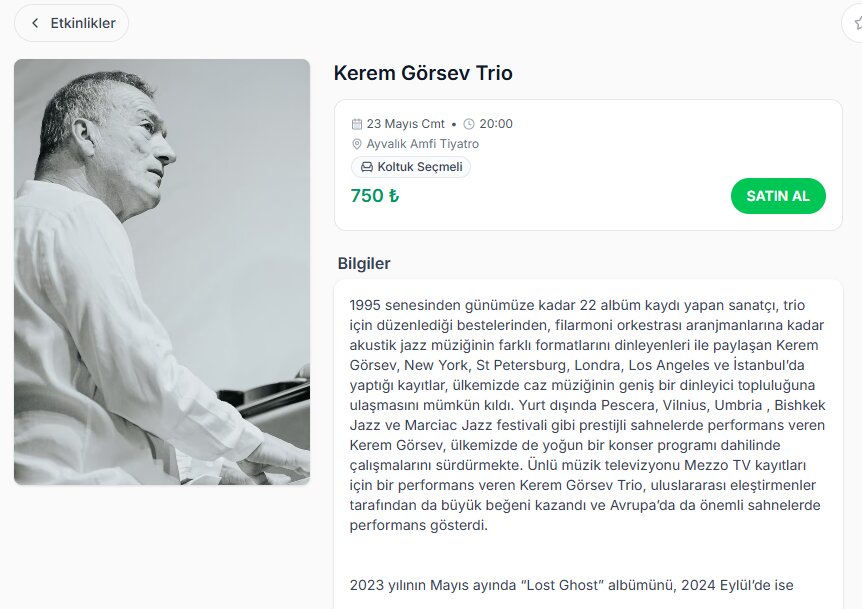Image resolution: width=862 pixels, height=609 pixels.
Task: Click the Kerem Görsev Trio title
Action: pyautogui.click(x=423, y=73)
